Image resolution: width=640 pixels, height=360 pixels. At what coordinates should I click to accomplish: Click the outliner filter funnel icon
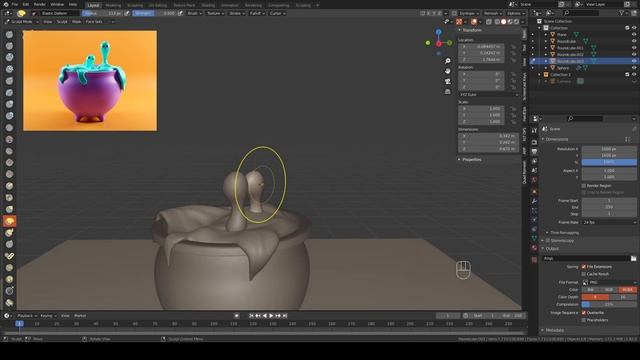[622, 13]
